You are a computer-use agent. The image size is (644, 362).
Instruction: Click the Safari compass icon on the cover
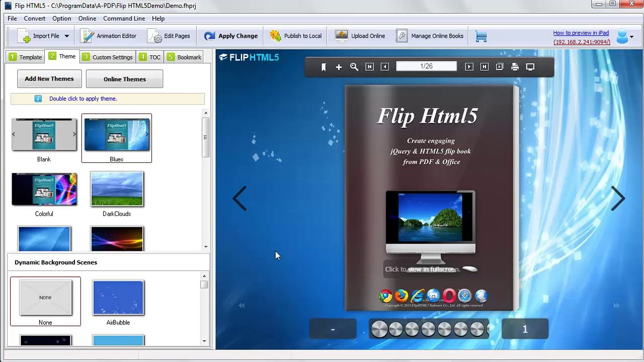pyautogui.click(x=465, y=296)
